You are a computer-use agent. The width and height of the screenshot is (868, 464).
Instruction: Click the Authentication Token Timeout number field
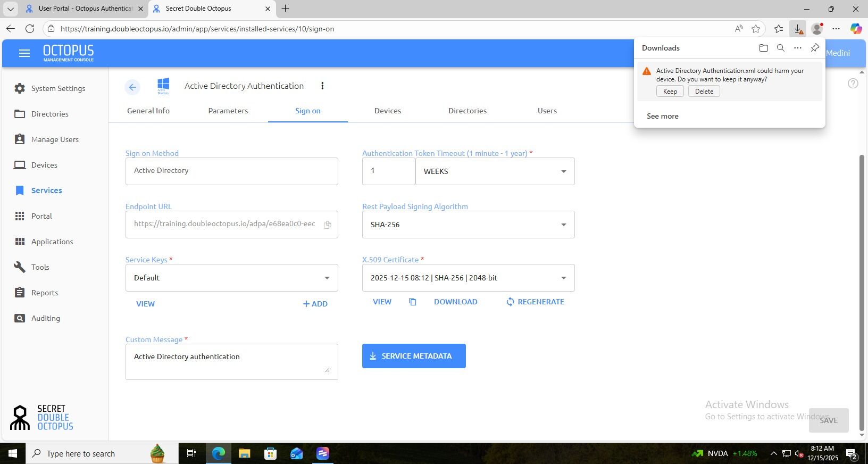click(x=389, y=171)
